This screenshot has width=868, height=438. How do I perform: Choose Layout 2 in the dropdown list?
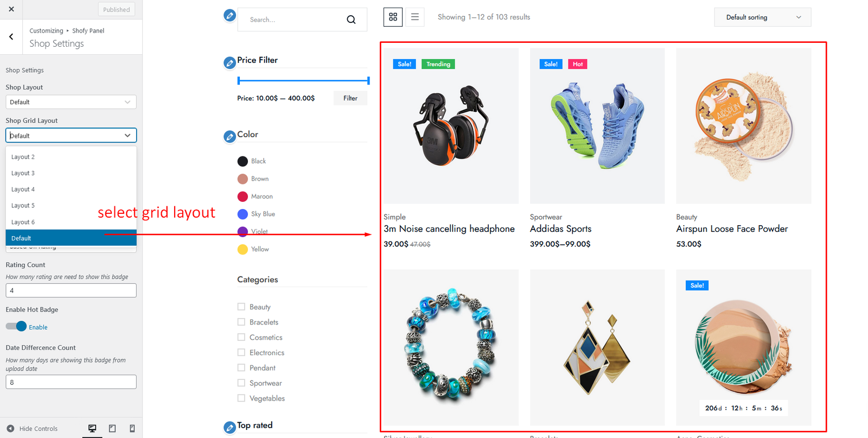pos(23,157)
